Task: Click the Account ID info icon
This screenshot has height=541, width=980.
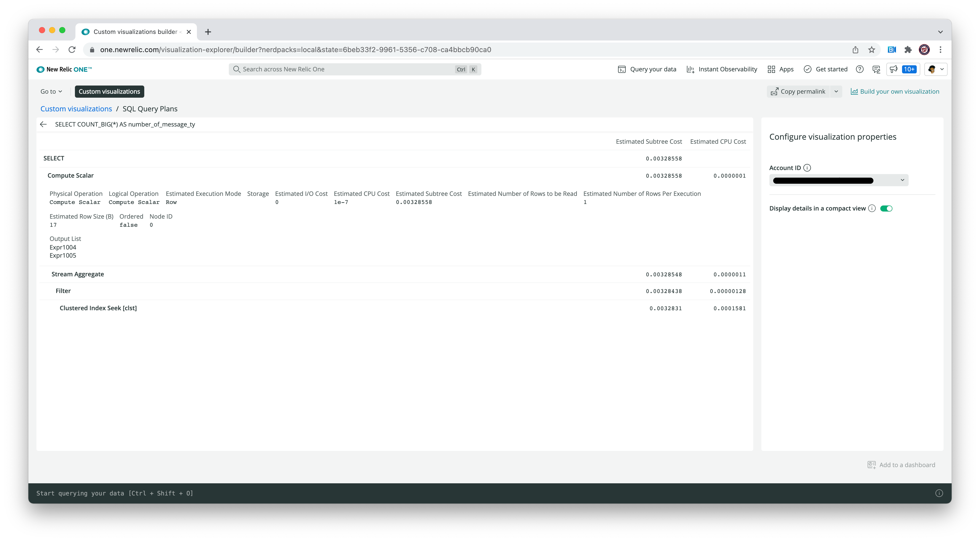Action: pos(807,168)
